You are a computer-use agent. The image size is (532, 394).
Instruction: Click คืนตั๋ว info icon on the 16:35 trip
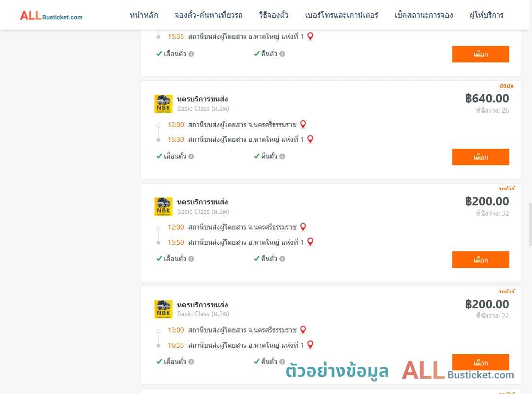point(282,362)
